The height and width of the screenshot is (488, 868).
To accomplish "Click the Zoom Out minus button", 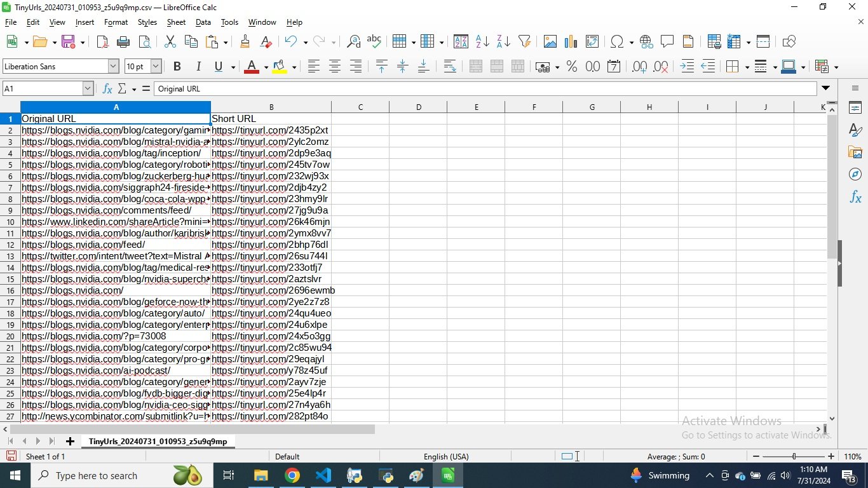I will pyautogui.click(x=756, y=456).
